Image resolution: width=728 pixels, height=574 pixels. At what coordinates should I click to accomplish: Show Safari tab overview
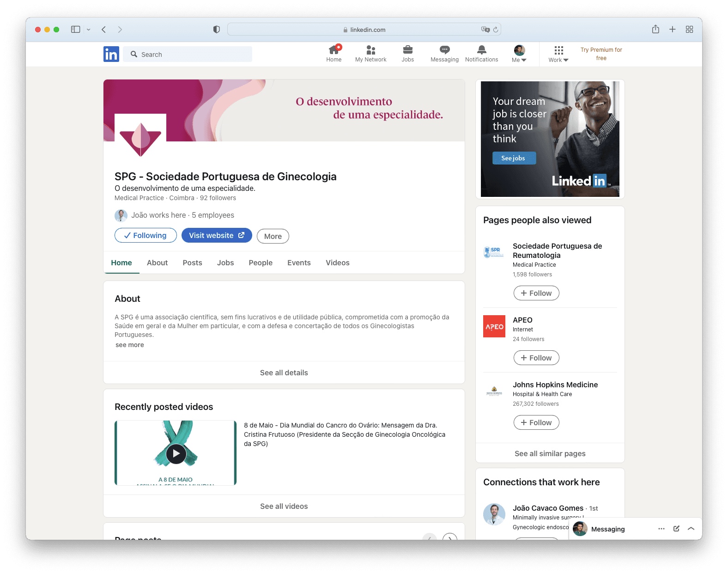[x=689, y=29]
